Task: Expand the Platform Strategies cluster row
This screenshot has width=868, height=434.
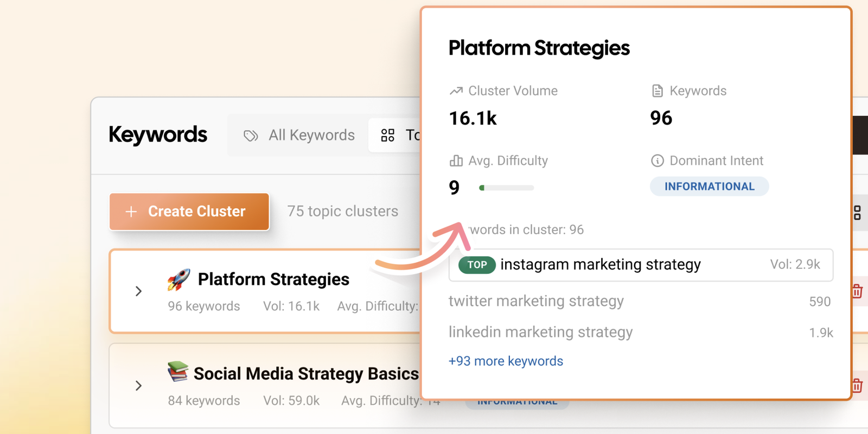Action: click(x=138, y=291)
